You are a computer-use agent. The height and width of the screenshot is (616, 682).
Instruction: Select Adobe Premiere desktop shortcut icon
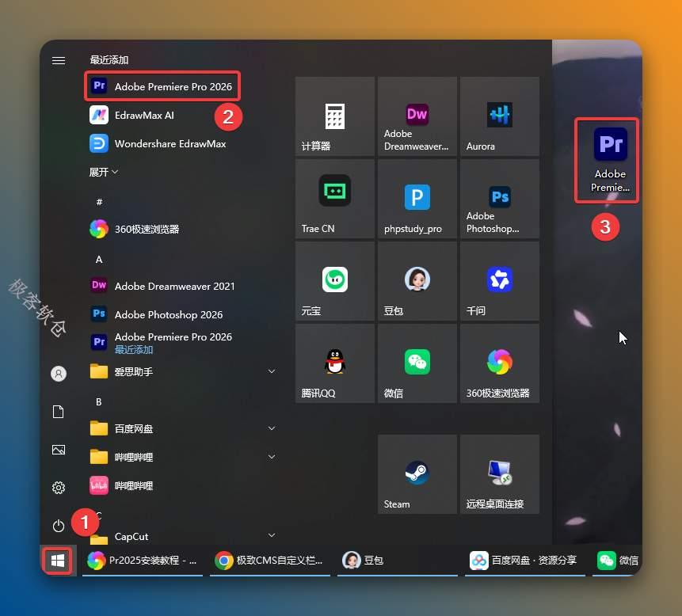pos(610,160)
